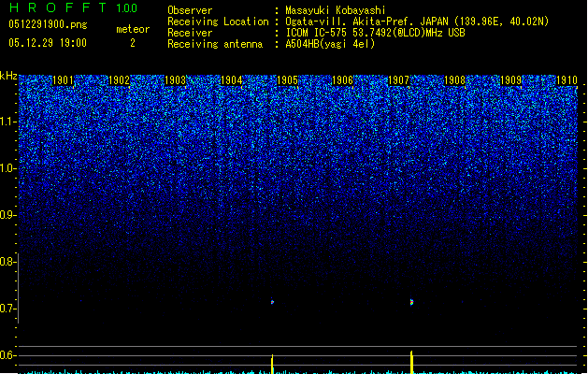
Task: Click the 0.9 frequency axis label
Action: pyautogui.click(x=7, y=215)
